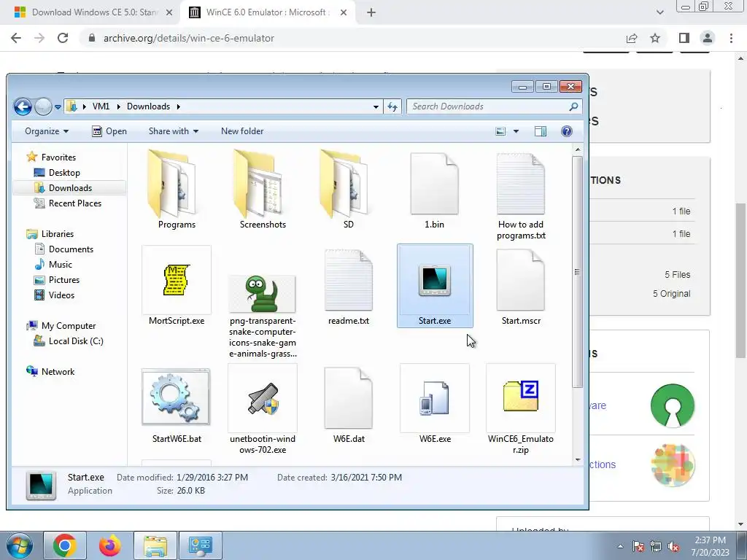Open recent locations dropdown in Explorer
The image size is (747, 560).
[x=58, y=107]
